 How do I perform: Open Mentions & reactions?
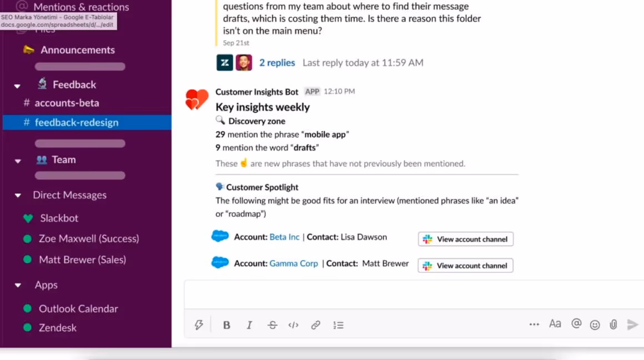81,7
